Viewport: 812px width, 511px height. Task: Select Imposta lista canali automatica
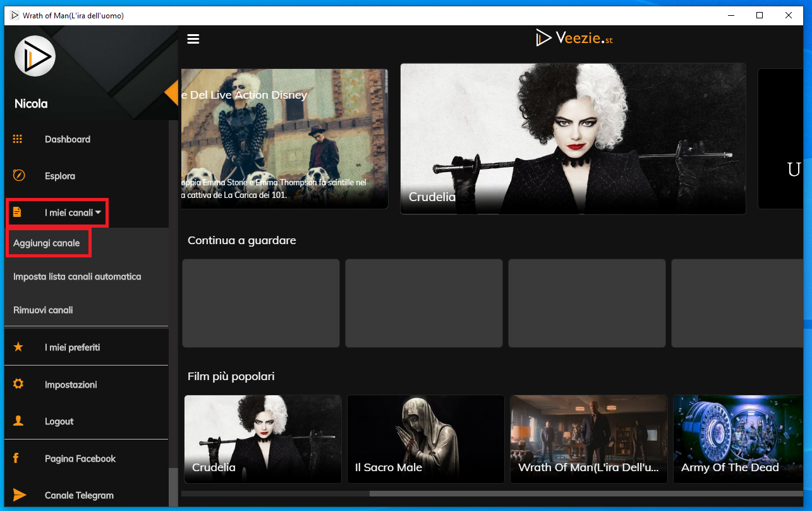pyautogui.click(x=77, y=276)
